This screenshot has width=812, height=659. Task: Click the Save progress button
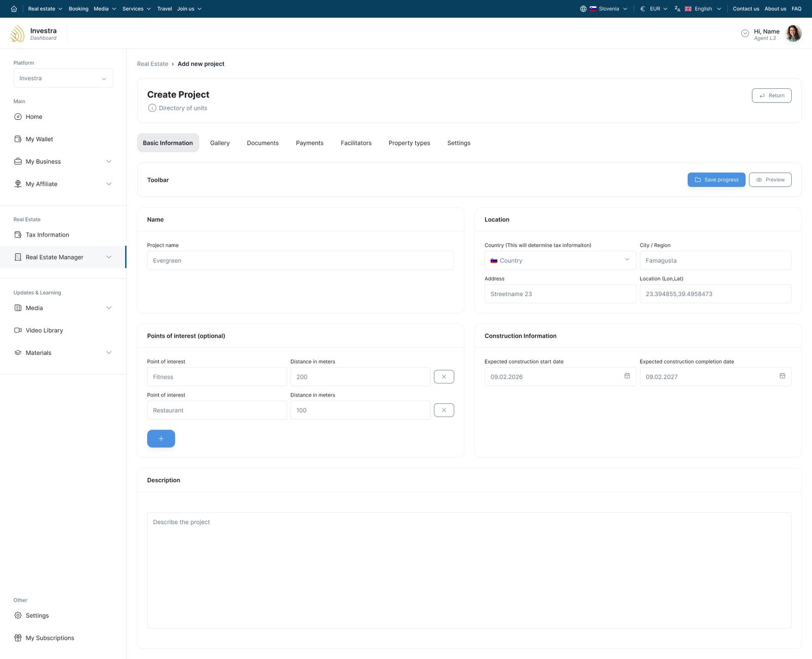(716, 180)
